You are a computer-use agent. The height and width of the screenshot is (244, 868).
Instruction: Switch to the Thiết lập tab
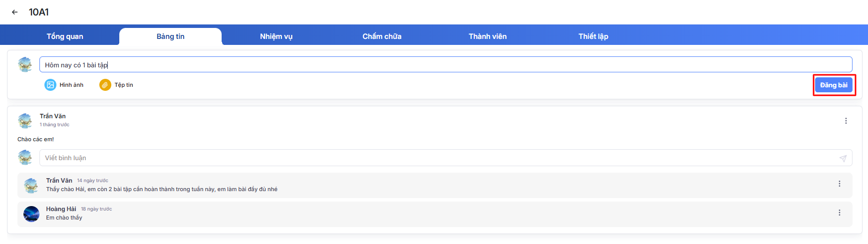click(593, 36)
